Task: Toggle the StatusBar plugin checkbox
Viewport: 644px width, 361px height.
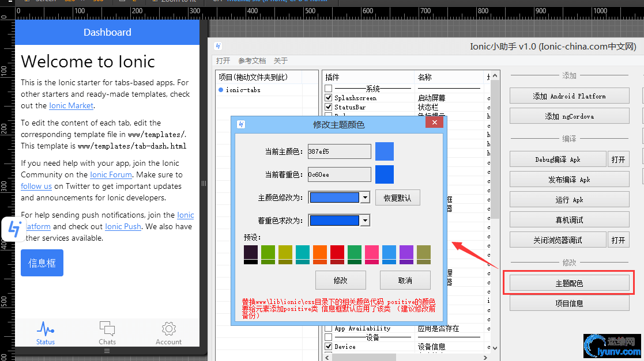Action: coord(328,107)
